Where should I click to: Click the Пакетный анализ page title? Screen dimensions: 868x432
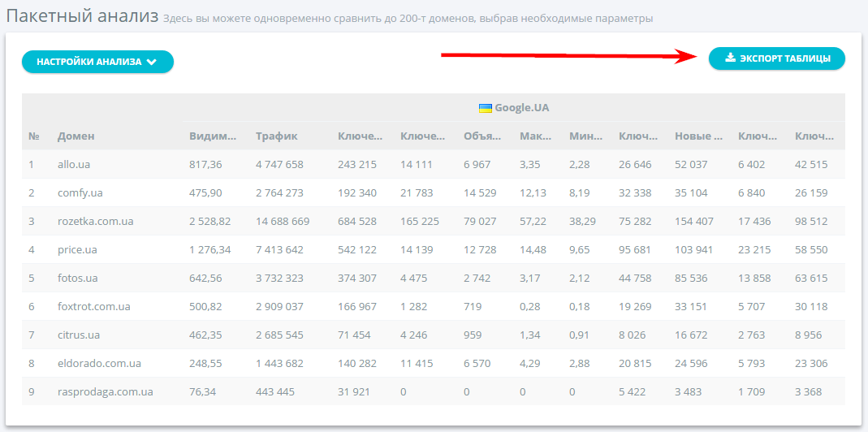click(x=82, y=16)
